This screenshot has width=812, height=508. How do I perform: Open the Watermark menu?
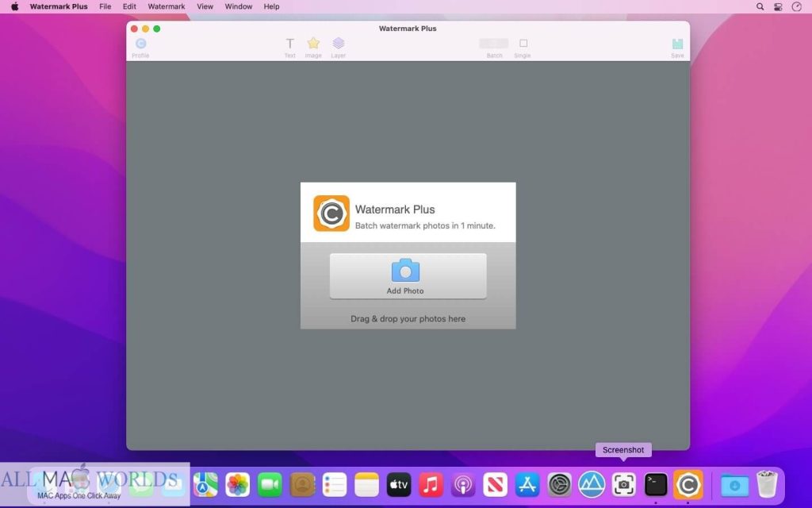(167, 6)
